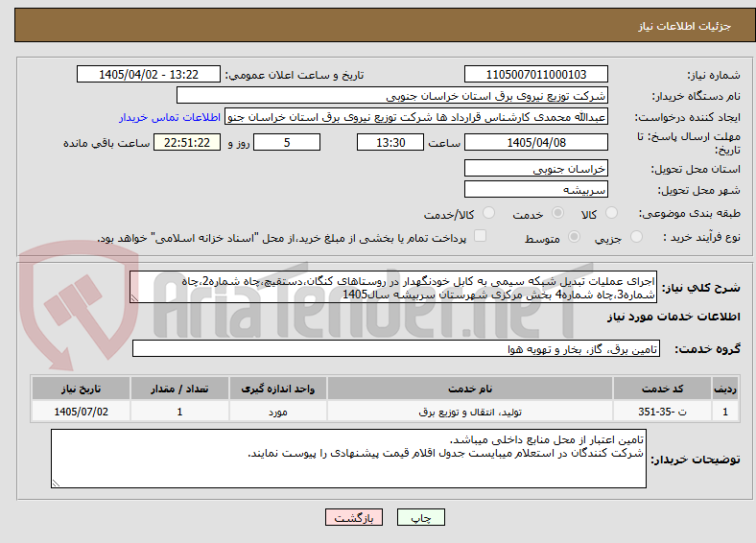Grab the description textarea resize handle
Viewport: 756px width, 543px height.
coord(134,298)
